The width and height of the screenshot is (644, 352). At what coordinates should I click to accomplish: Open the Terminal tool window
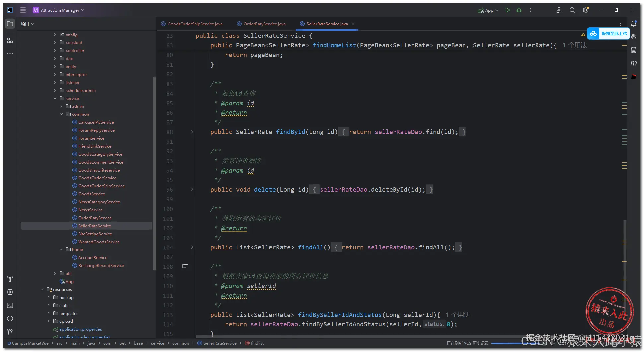coord(10,305)
